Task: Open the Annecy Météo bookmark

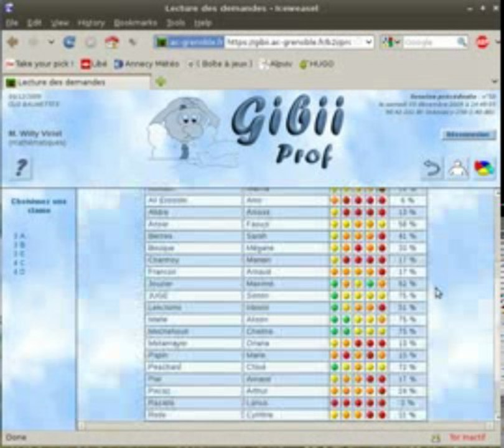Action: click(x=147, y=64)
